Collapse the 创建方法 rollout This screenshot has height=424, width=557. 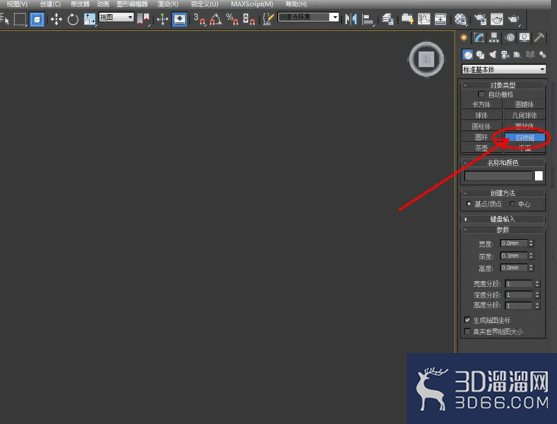[x=503, y=193]
